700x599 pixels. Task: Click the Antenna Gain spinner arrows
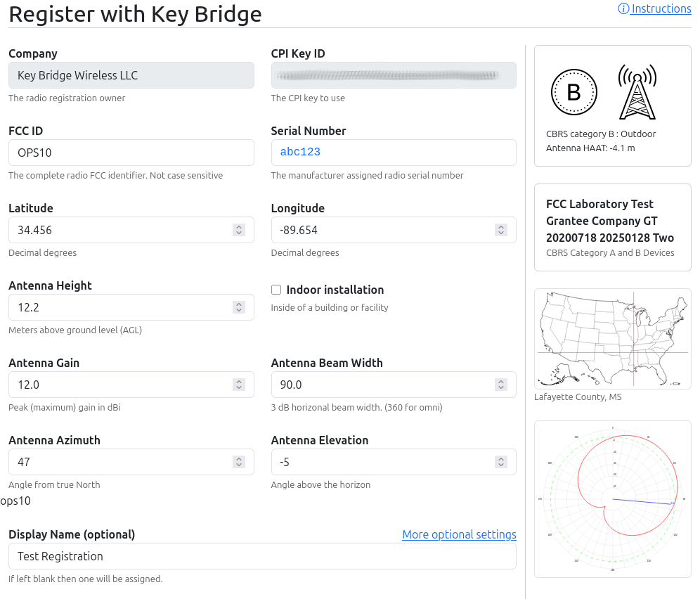pos(239,385)
